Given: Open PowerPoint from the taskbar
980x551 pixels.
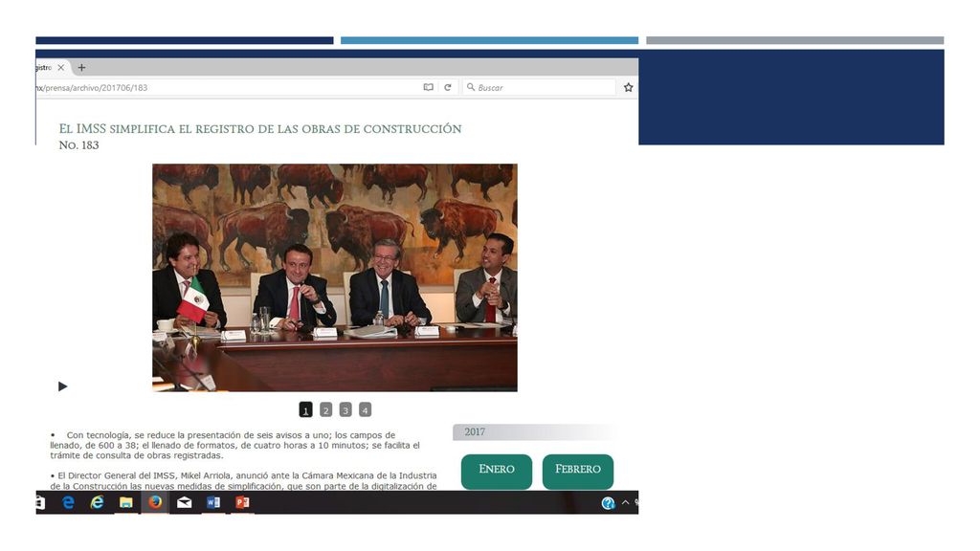Looking at the screenshot, I should [x=242, y=502].
